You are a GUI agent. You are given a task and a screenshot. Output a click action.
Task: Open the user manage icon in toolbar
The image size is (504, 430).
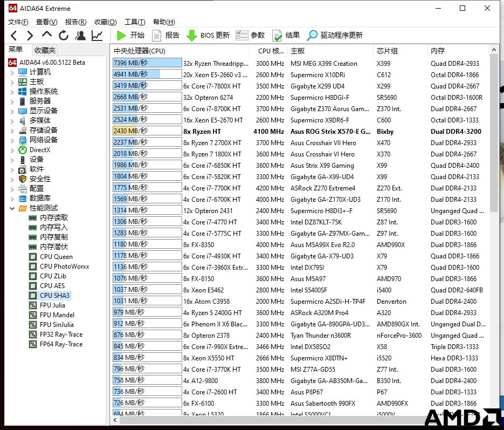(x=80, y=36)
